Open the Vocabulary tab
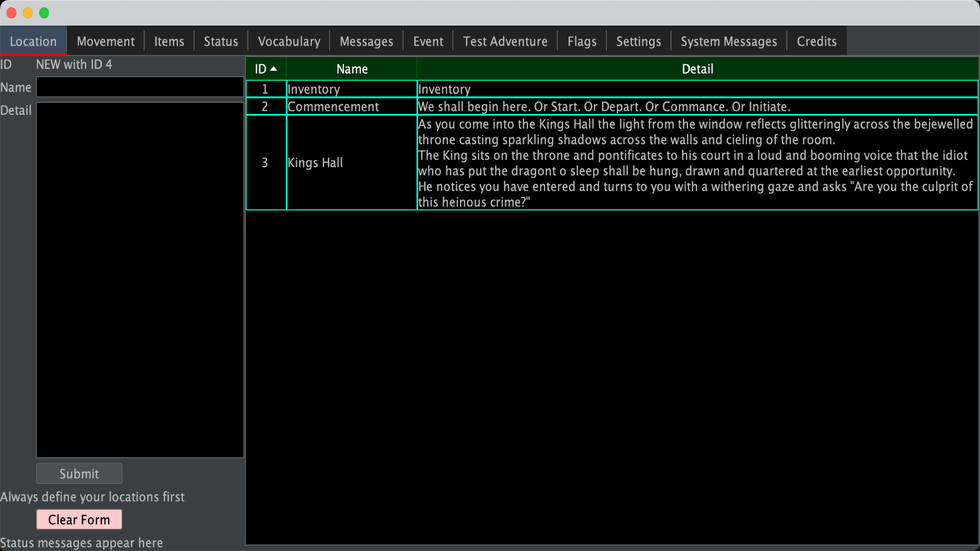 coord(289,41)
